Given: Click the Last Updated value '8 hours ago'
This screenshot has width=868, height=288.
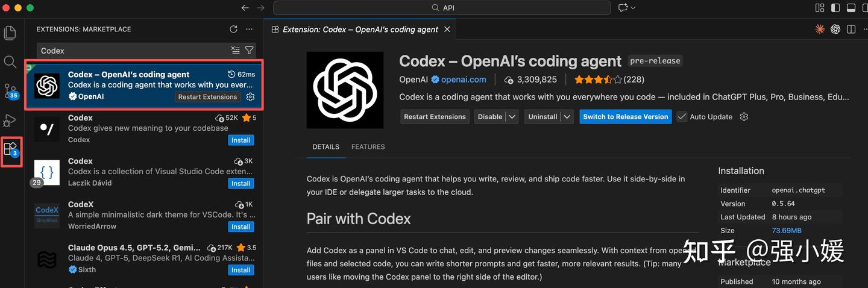Looking at the screenshot, I should pos(791,218).
